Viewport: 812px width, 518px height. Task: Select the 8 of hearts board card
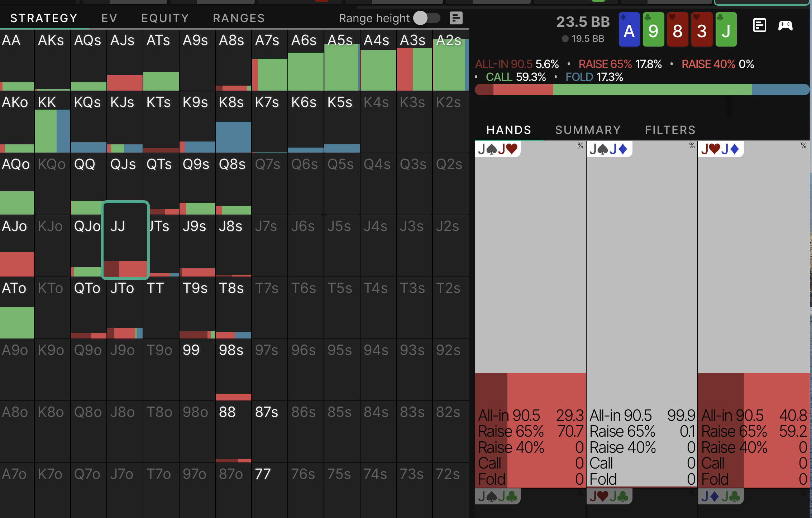coord(678,29)
